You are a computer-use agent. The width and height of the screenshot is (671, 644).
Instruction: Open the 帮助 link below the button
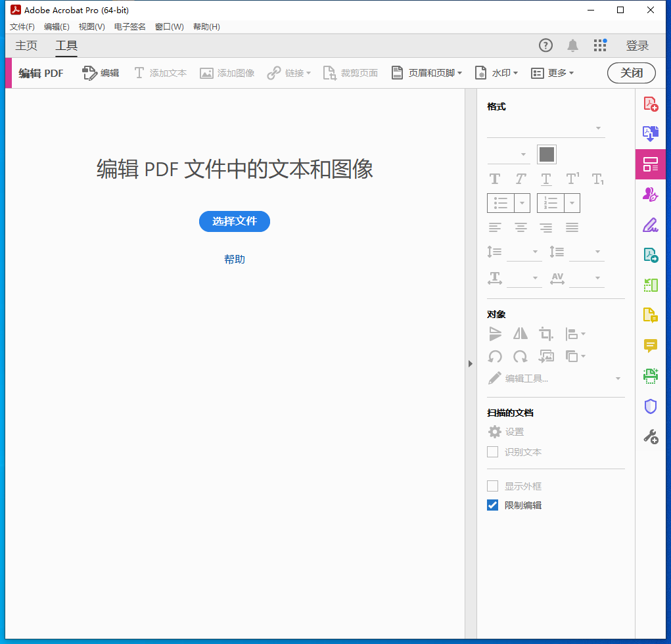(235, 259)
